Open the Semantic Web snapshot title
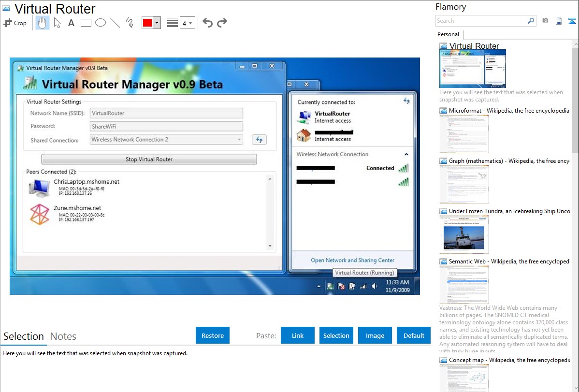 coord(509,261)
